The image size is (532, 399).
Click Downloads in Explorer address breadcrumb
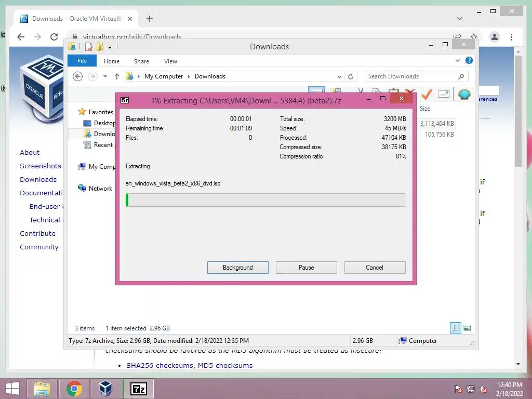tap(210, 76)
